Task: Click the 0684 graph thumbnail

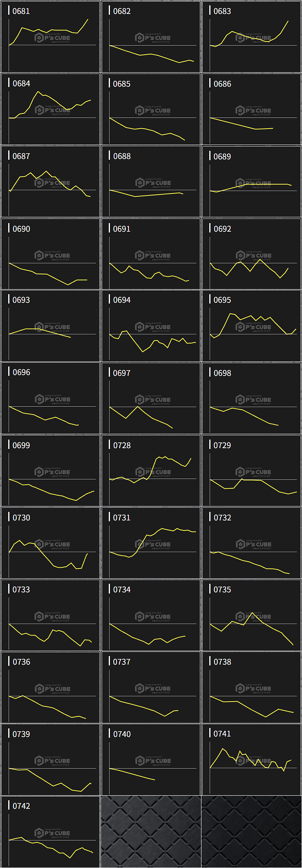Action: tap(50, 109)
